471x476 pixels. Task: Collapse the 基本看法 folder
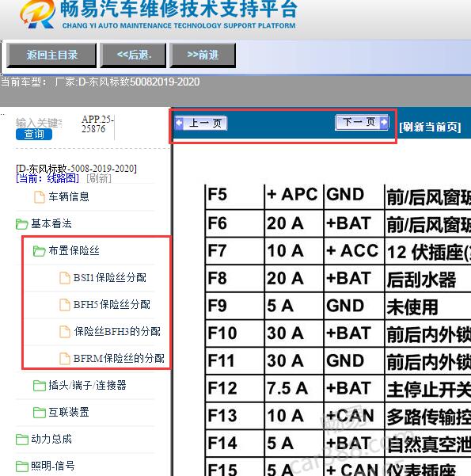[22, 224]
